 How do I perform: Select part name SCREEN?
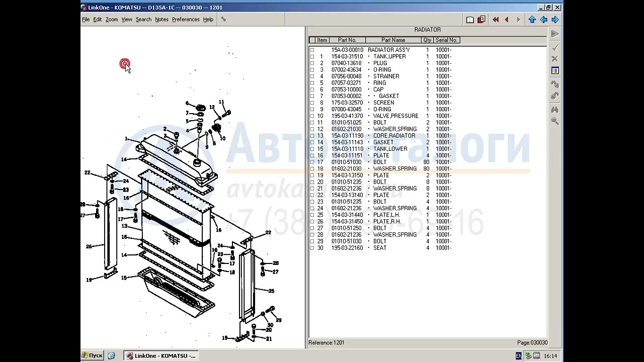coord(383,103)
